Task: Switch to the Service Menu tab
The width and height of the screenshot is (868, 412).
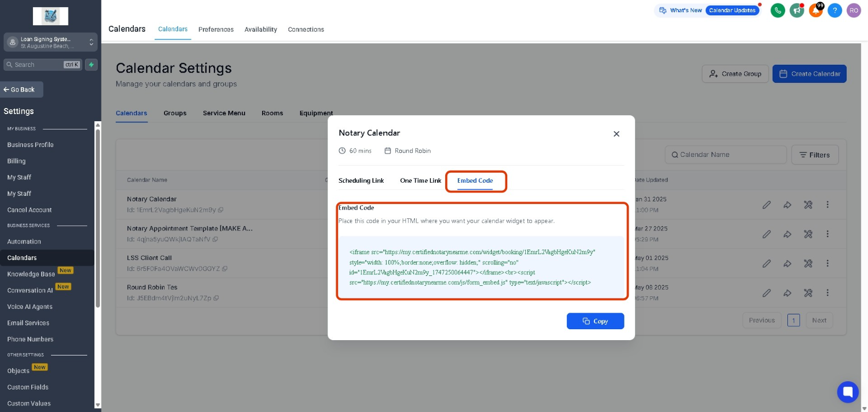Action: point(224,113)
